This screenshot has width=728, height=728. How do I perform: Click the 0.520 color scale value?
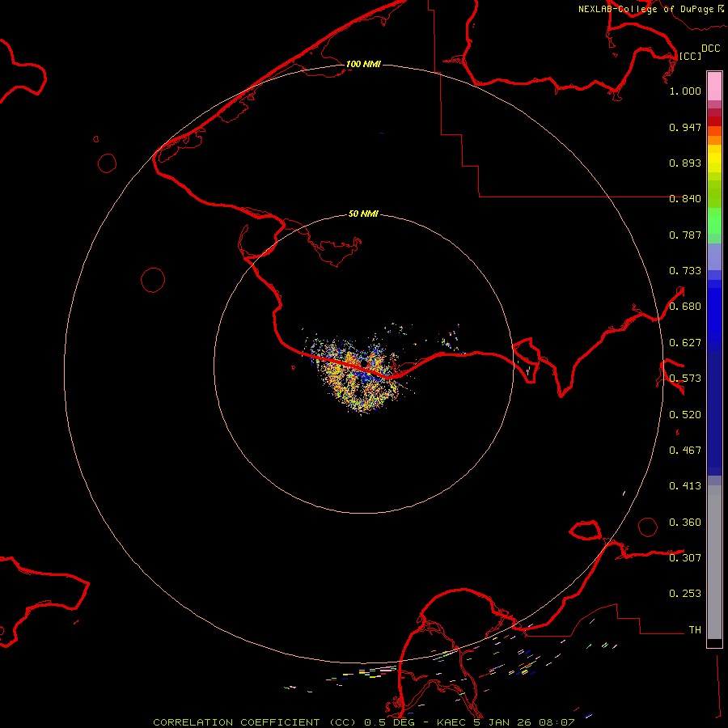pyautogui.click(x=685, y=415)
